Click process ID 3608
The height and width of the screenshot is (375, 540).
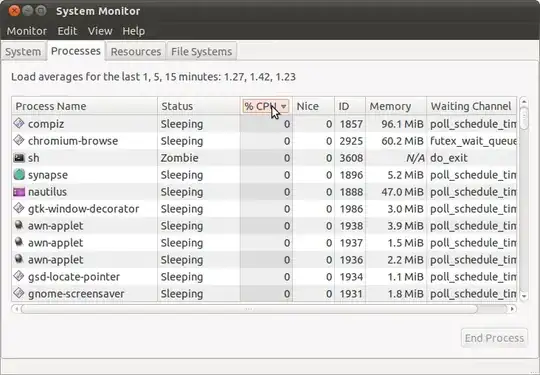point(351,158)
